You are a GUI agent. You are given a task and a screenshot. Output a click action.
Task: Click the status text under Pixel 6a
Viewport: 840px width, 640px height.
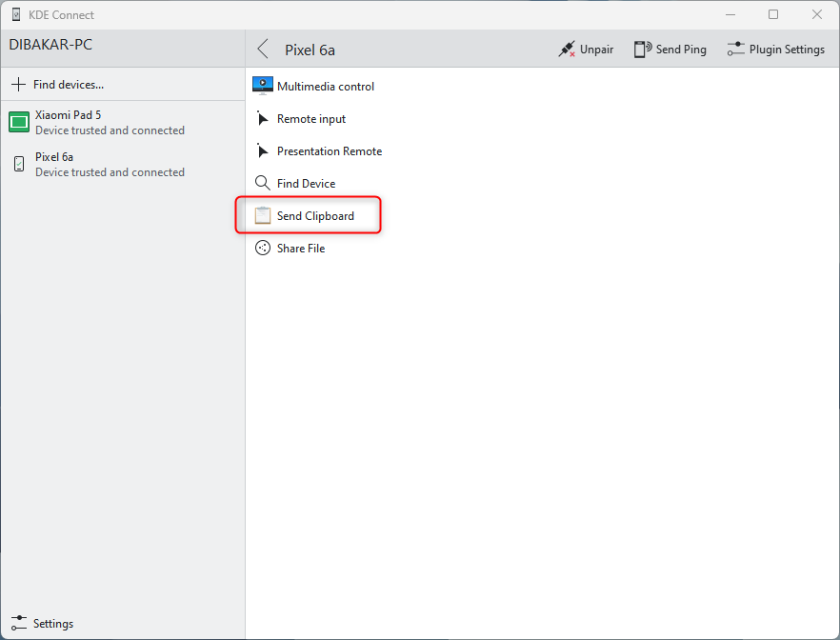point(110,172)
